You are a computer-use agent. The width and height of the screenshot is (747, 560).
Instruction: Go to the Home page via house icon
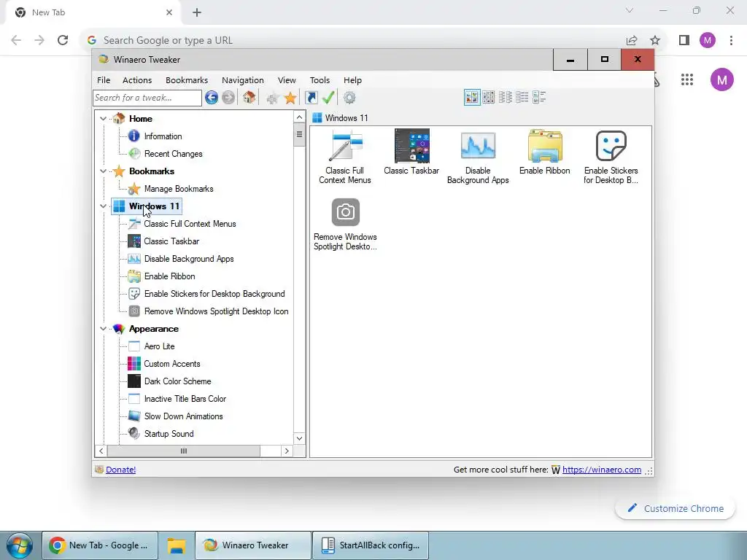(x=249, y=98)
